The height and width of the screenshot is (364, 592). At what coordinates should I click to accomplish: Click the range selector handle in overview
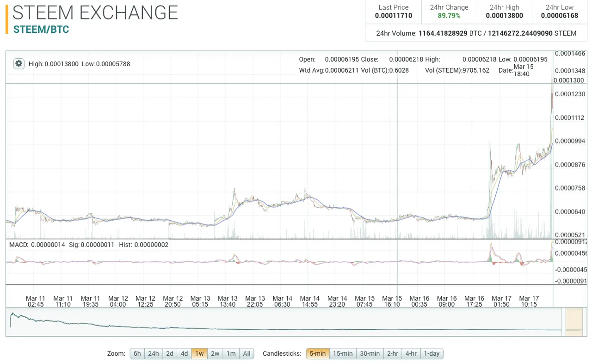click(x=574, y=322)
